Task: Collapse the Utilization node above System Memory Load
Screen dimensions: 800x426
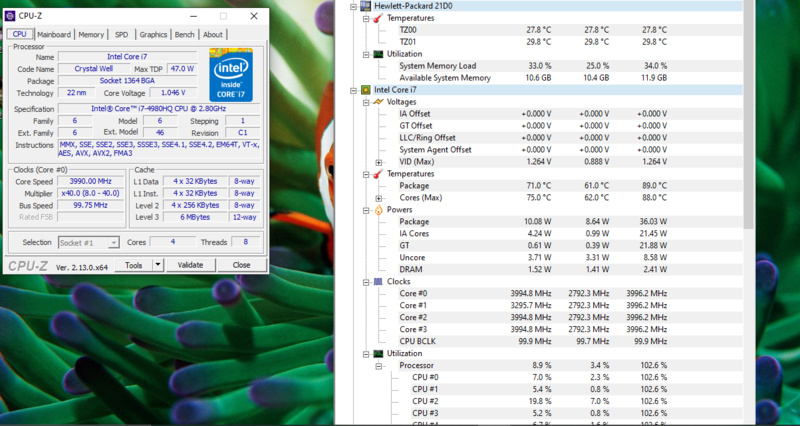Action: coord(366,54)
